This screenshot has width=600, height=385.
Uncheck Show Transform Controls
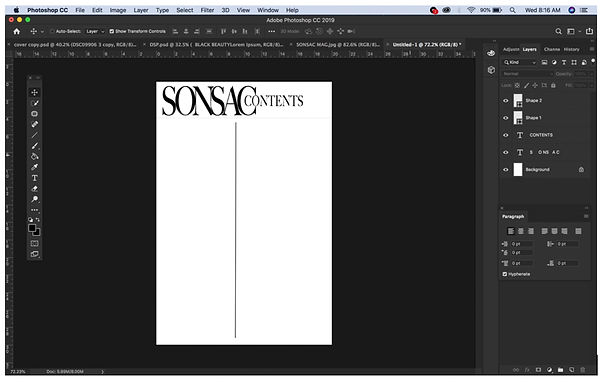coord(112,31)
